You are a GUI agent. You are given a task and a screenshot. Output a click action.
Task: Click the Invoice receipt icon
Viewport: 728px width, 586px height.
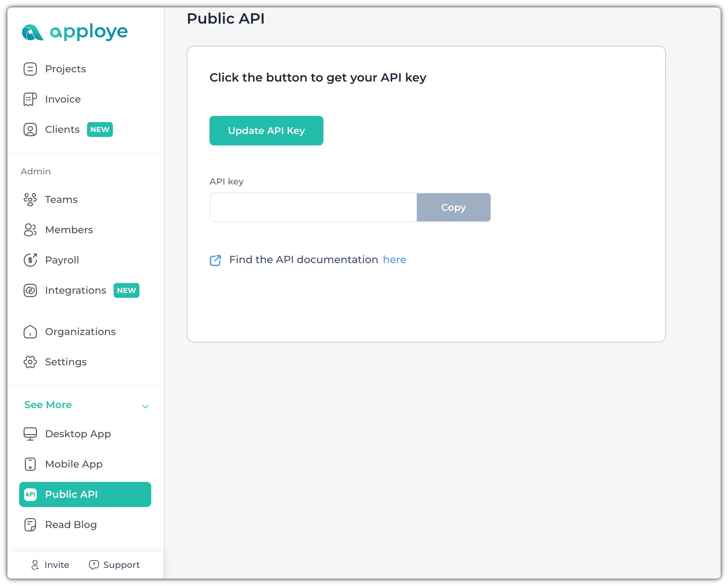click(30, 99)
